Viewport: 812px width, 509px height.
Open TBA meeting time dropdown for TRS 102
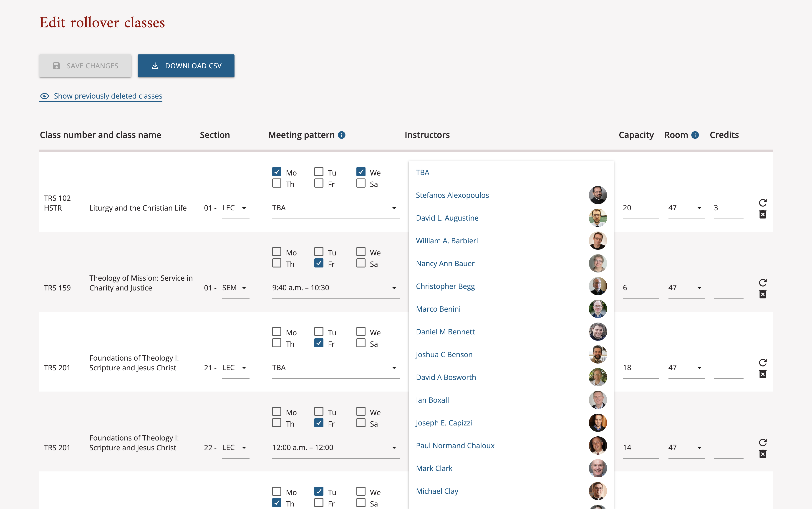point(336,208)
